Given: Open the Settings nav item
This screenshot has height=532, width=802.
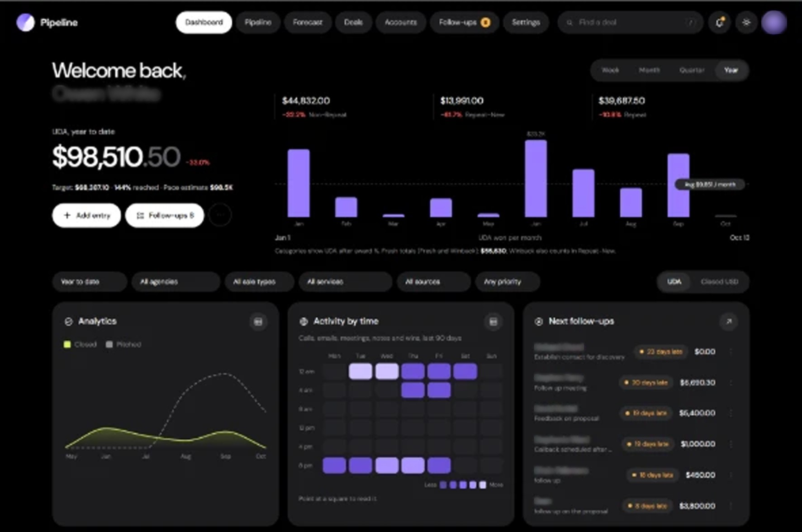Looking at the screenshot, I should click(526, 22).
